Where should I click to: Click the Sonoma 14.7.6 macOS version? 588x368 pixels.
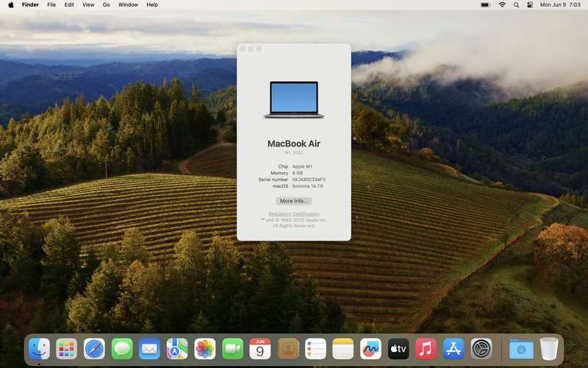coord(307,186)
